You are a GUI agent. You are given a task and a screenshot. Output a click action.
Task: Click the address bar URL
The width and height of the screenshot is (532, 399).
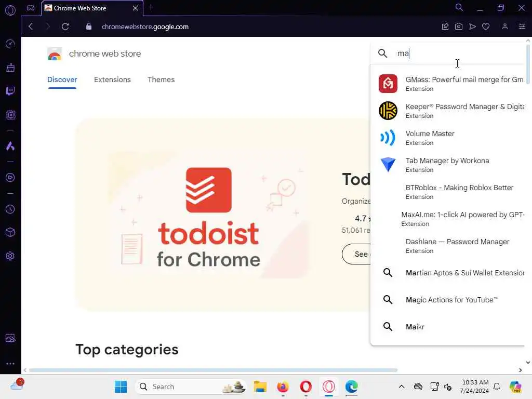(x=145, y=27)
